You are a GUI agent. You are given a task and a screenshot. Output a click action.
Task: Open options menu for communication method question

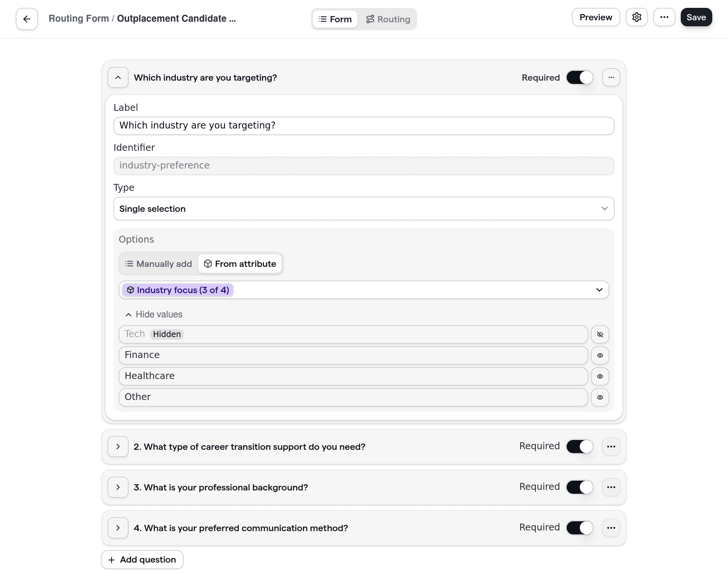[x=611, y=528]
